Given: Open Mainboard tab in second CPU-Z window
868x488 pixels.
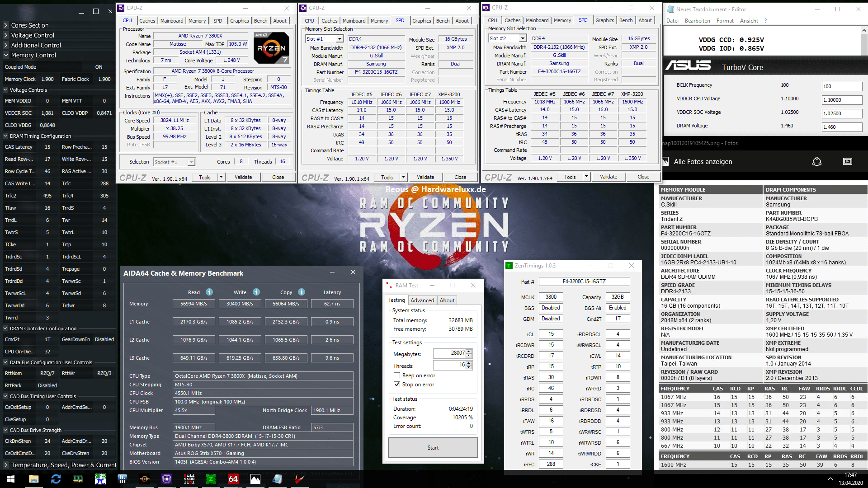Looking at the screenshot, I should tap(354, 20).
